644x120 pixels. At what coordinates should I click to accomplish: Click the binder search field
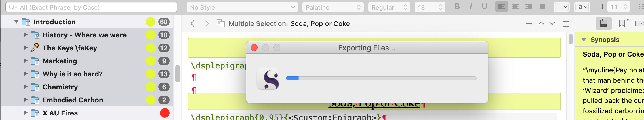click(94, 7)
